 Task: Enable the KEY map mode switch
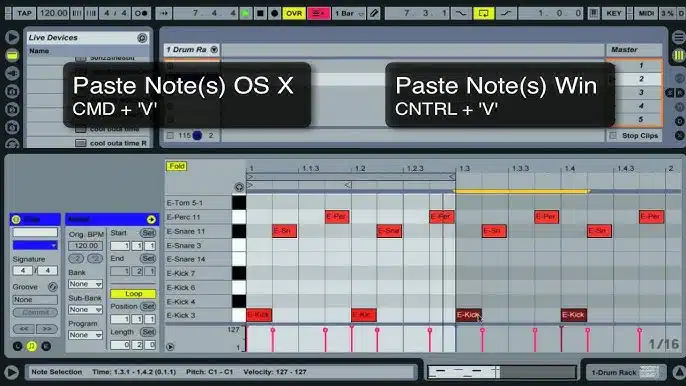[x=613, y=13]
